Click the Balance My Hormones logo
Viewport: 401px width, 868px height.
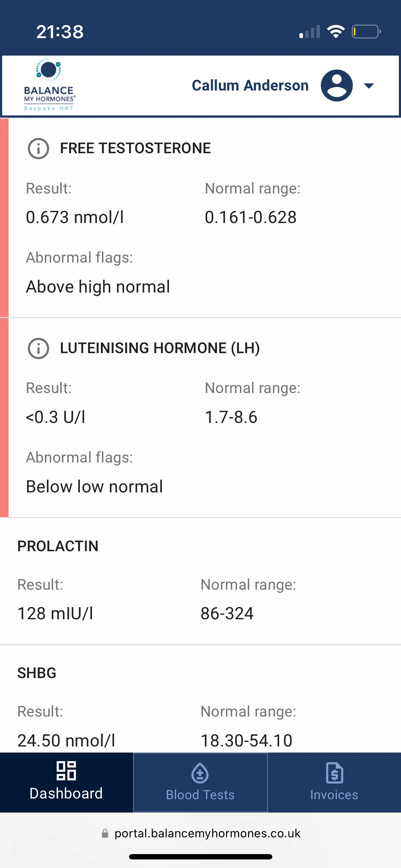pos(50,85)
